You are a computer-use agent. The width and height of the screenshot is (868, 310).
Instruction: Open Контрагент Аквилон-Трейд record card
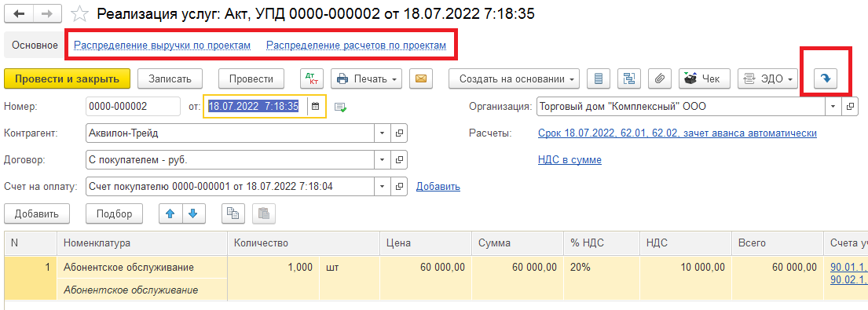[399, 133]
